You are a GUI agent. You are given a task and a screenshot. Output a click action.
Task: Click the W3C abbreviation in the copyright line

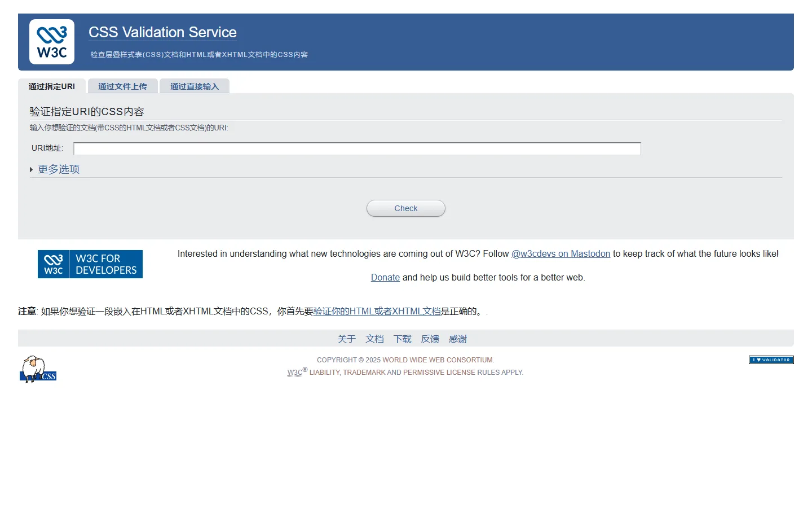pyautogui.click(x=295, y=373)
